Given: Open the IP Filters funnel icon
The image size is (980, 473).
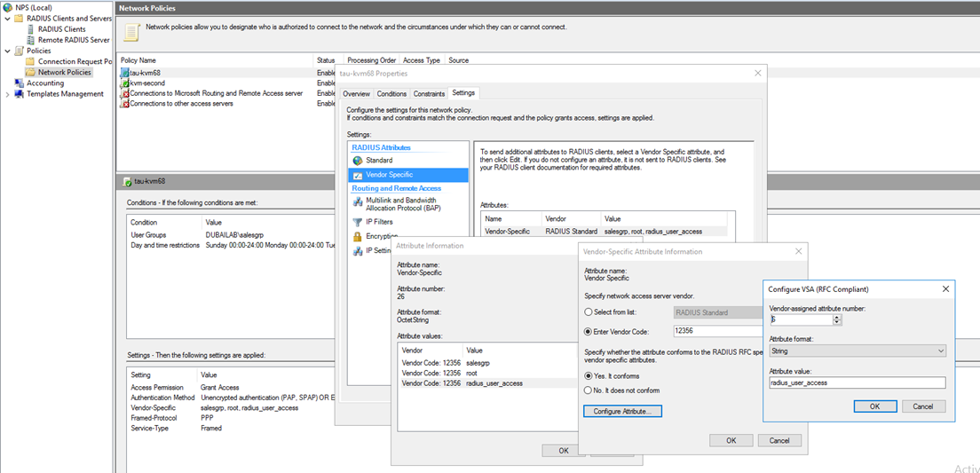Looking at the screenshot, I should click(x=358, y=222).
